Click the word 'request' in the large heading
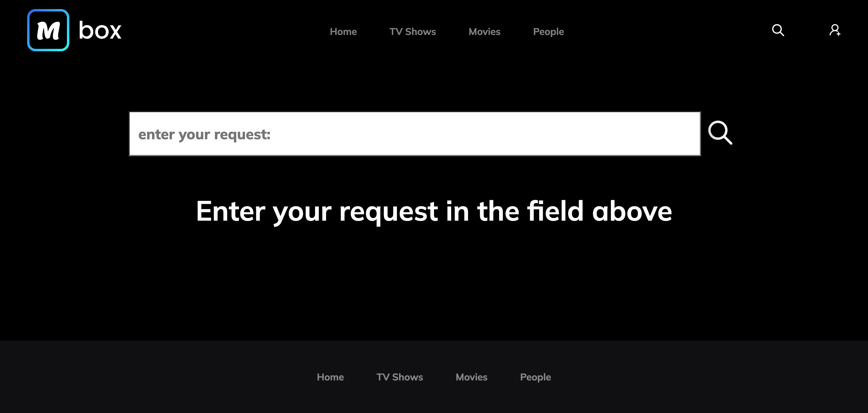868x413 pixels. click(x=388, y=213)
